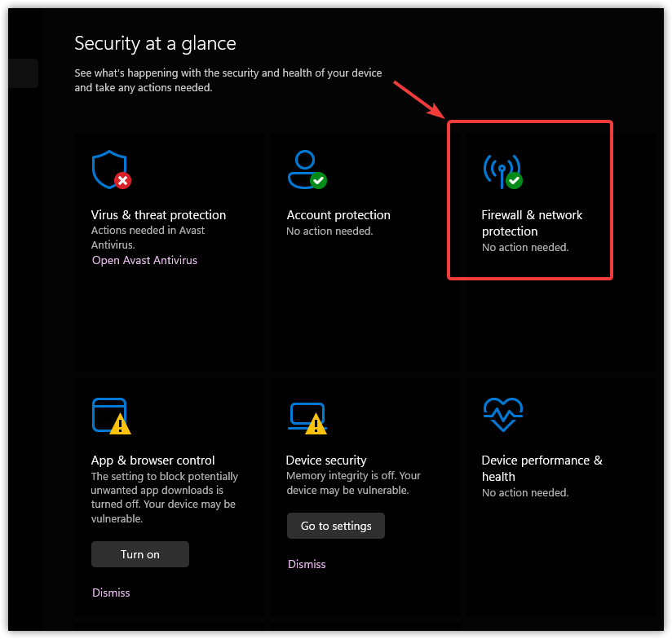
Task: Select Firewall & network protection title
Action: [532, 223]
